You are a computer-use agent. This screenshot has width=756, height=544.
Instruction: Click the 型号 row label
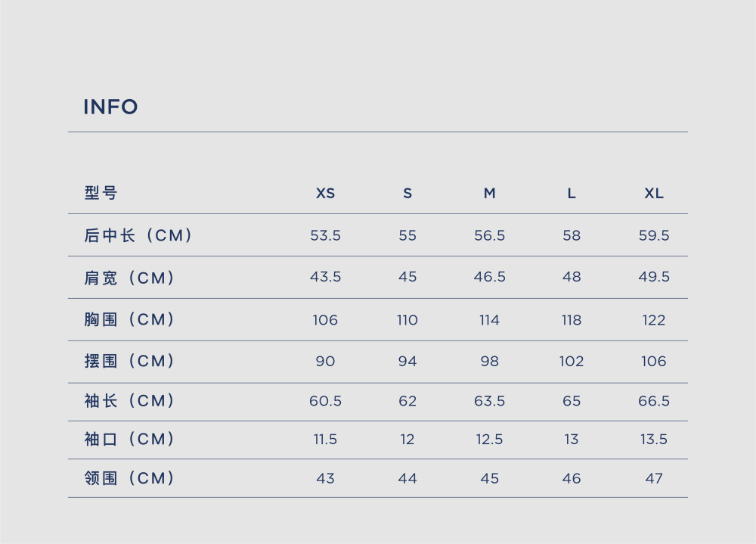tap(101, 193)
